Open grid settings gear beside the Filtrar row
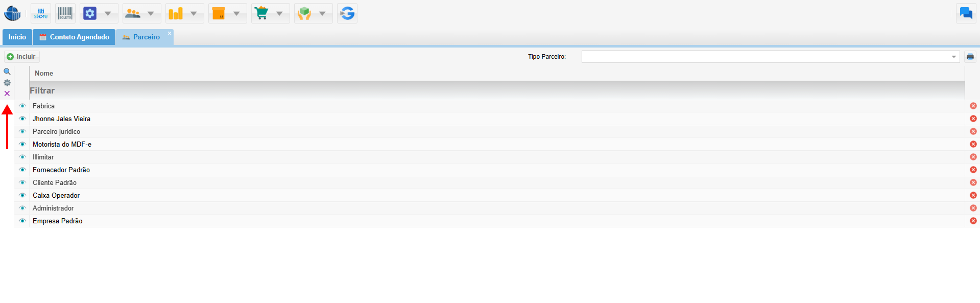Screen dimensions: 980x303 click(x=7, y=83)
